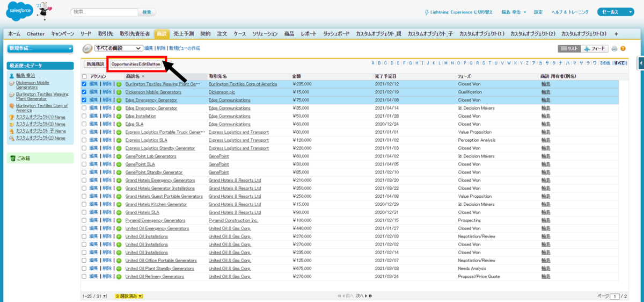The image size is (644, 302).
Task: Click the 新規ビューの作成 link
Action: click(185, 48)
